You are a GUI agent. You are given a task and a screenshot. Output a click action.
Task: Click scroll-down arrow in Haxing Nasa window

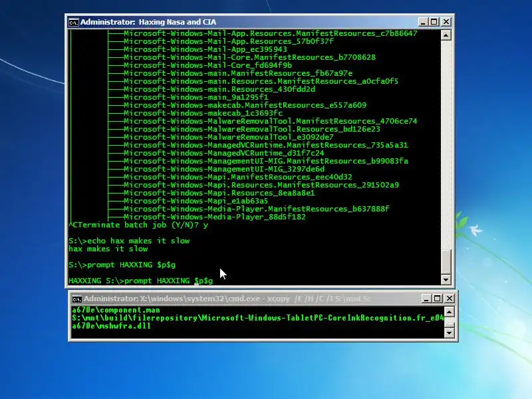click(446, 279)
